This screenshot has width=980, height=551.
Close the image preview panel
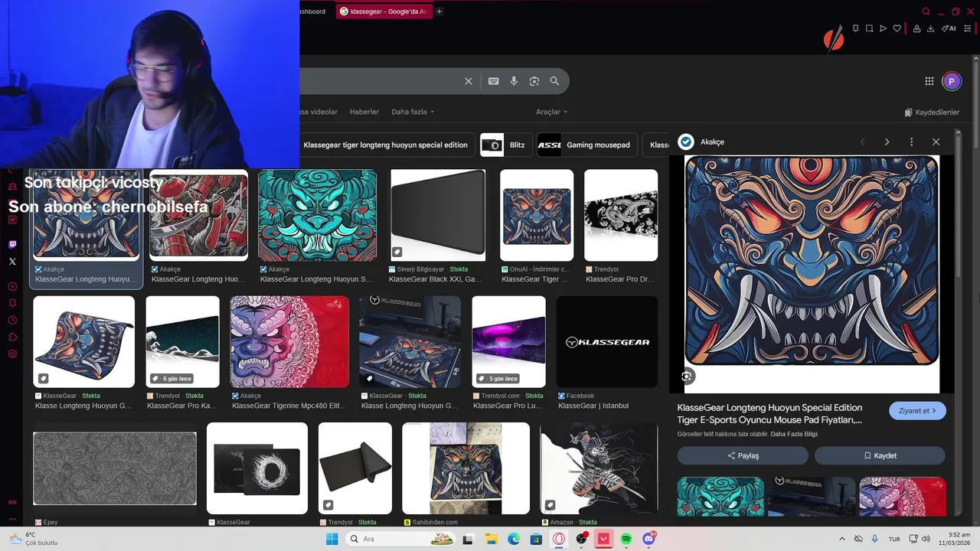[936, 142]
